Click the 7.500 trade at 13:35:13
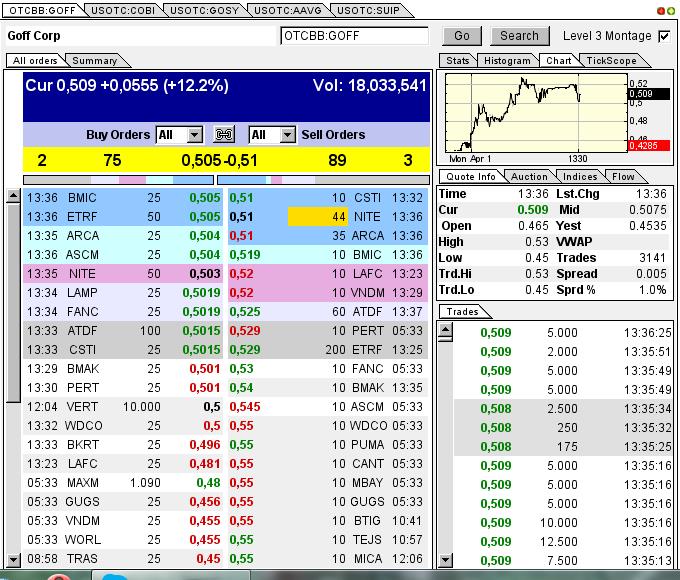This screenshot has width=680, height=580. [563, 560]
